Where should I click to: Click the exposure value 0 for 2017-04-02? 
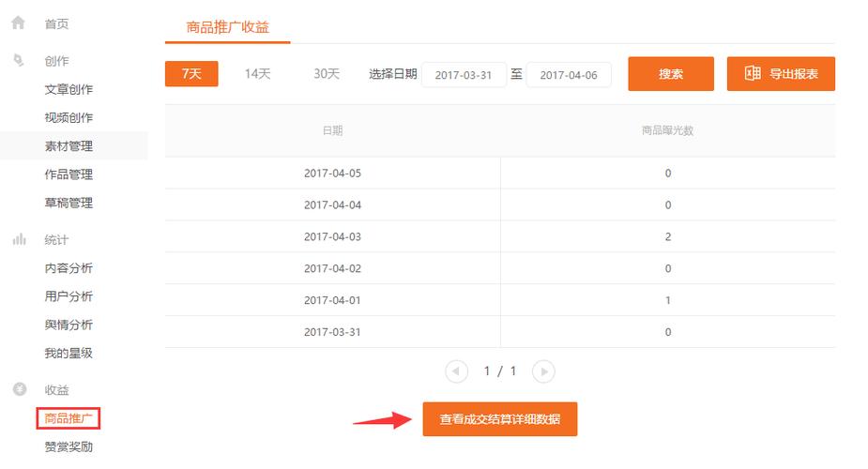pos(668,268)
